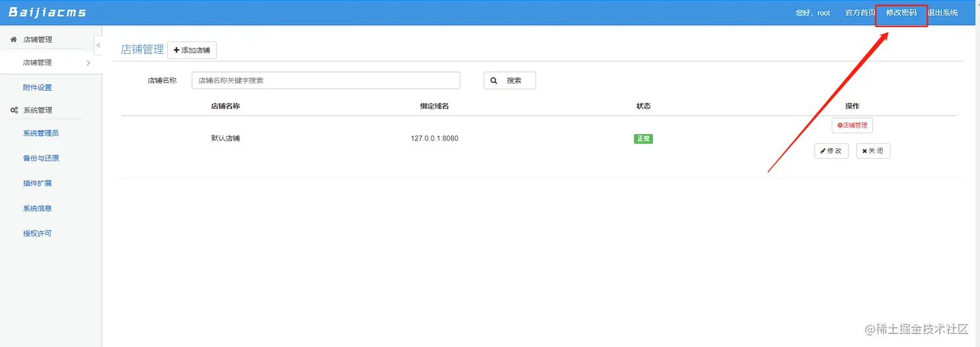This screenshot has height=347, width=980.
Task: Click the 默认店铺 store name cell
Action: click(226, 139)
